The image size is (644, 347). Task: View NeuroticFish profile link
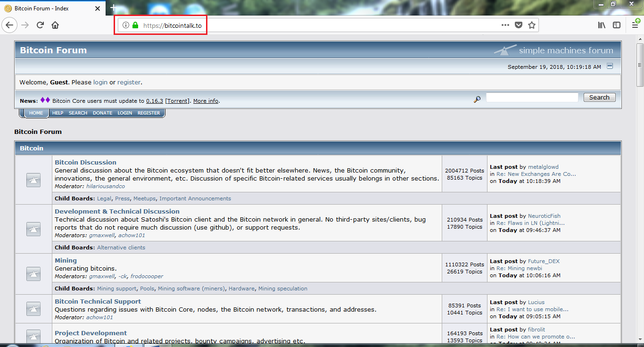pos(544,216)
